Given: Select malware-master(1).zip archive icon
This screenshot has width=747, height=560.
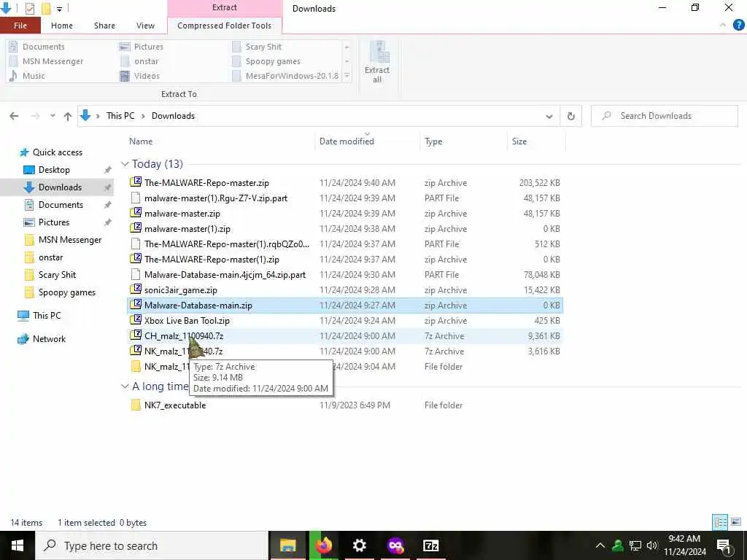Looking at the screenshot, I should pos(136,228).
